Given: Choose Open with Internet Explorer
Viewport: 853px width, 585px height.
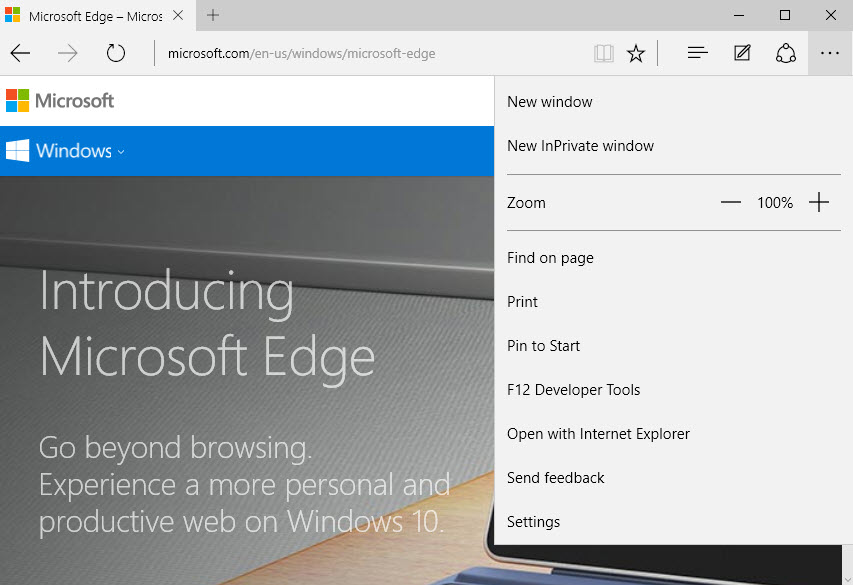Looking at the screenshot, I should 673,434.
